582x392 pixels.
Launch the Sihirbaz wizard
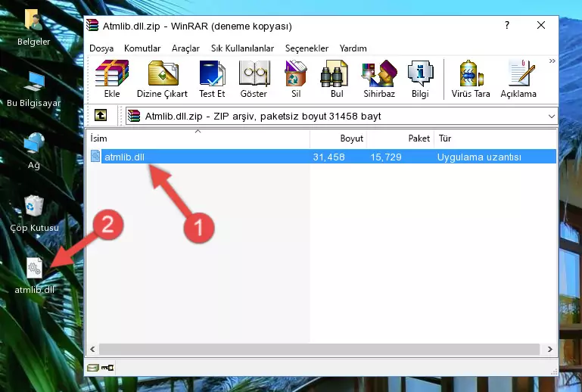pos(379,79)
